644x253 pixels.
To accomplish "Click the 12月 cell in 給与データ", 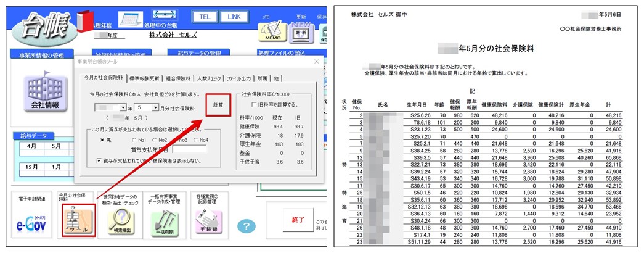I will point(30,167).
